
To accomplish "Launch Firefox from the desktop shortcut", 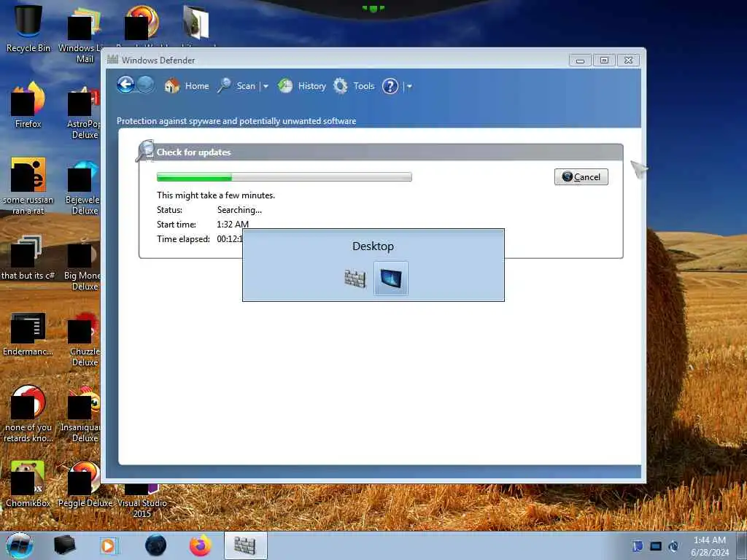I will [x=28, y=105].
